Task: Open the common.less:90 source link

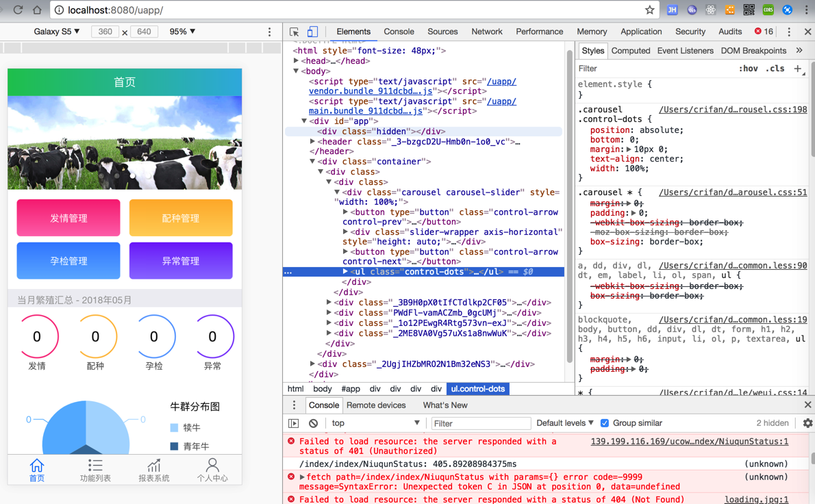Action: [733, 266]
